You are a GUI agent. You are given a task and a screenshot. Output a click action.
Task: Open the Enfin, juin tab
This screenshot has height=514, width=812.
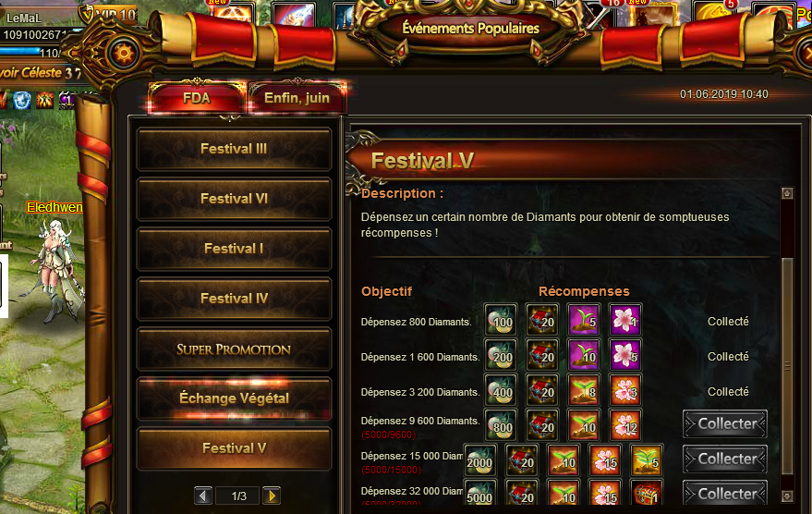(297, 98)
